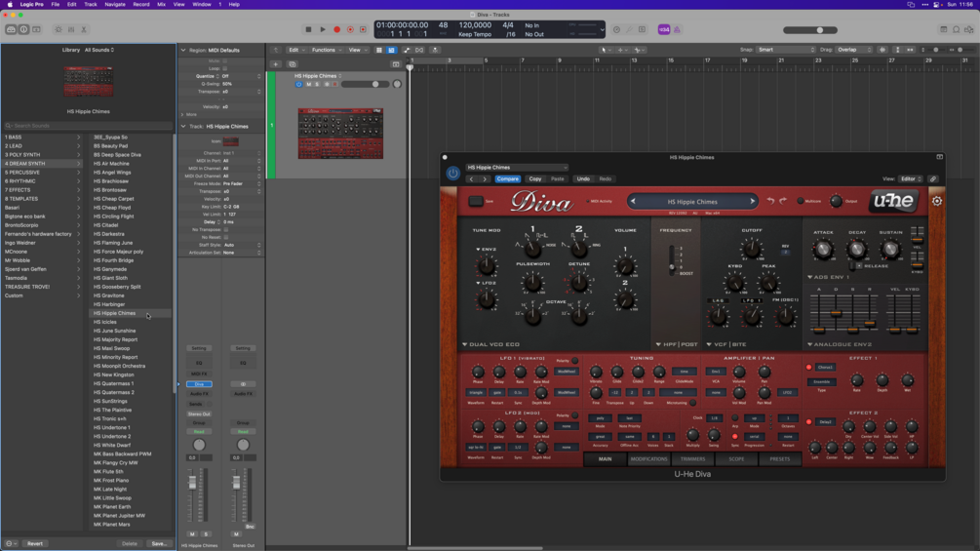Adjust the master volume slider in toolbar
The width and height of the screenshot is (980, 551).
(810, 30)
